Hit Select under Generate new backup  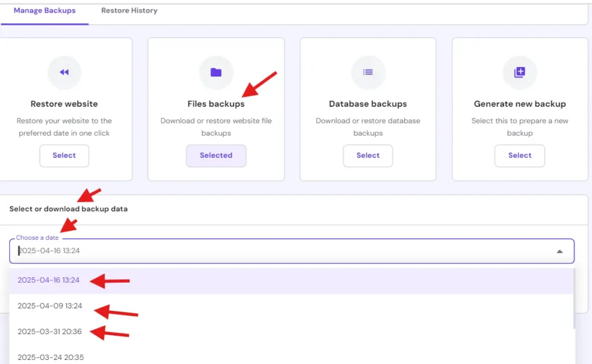point(520,155)
